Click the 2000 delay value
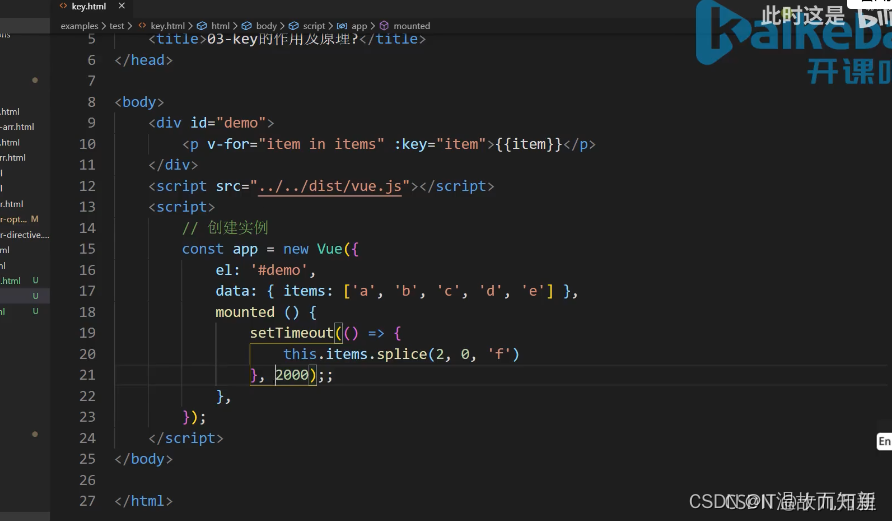 292,375
